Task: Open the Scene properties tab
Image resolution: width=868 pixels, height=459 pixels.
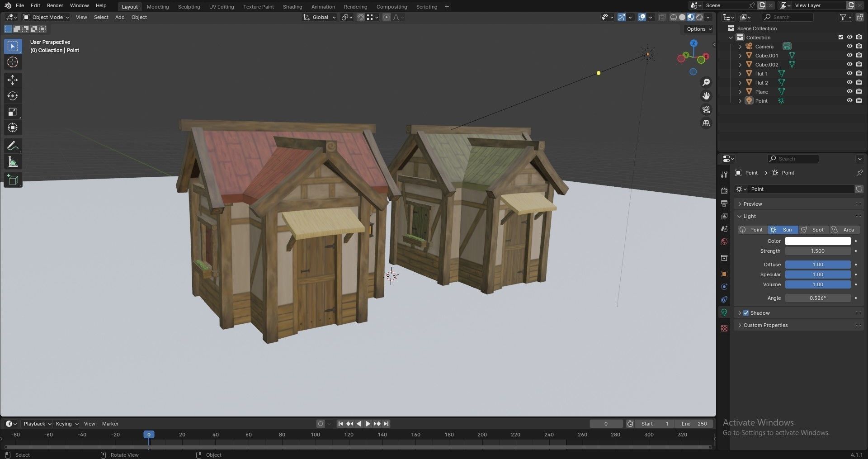Action: pyautogui.click(x=724, y=229)
